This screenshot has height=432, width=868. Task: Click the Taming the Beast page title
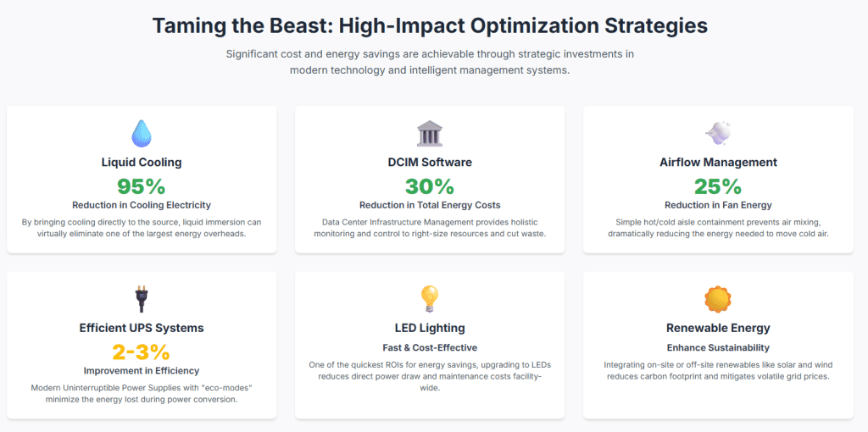coord(430,25)
